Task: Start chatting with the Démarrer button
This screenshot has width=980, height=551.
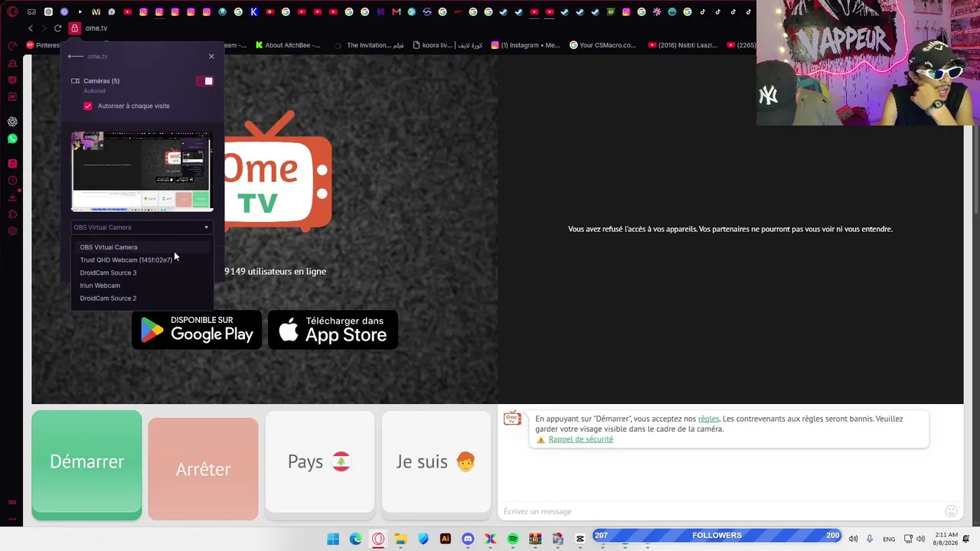Action: coord(87,465)
